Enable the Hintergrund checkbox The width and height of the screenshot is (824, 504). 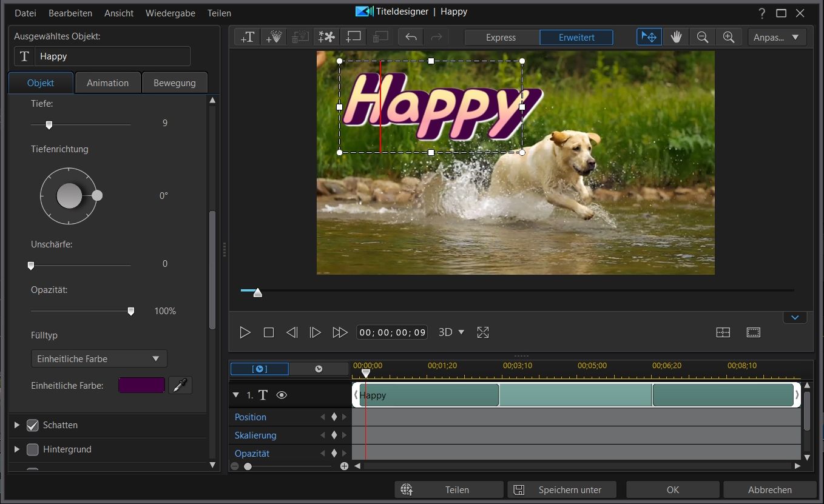tap(33, 449)
